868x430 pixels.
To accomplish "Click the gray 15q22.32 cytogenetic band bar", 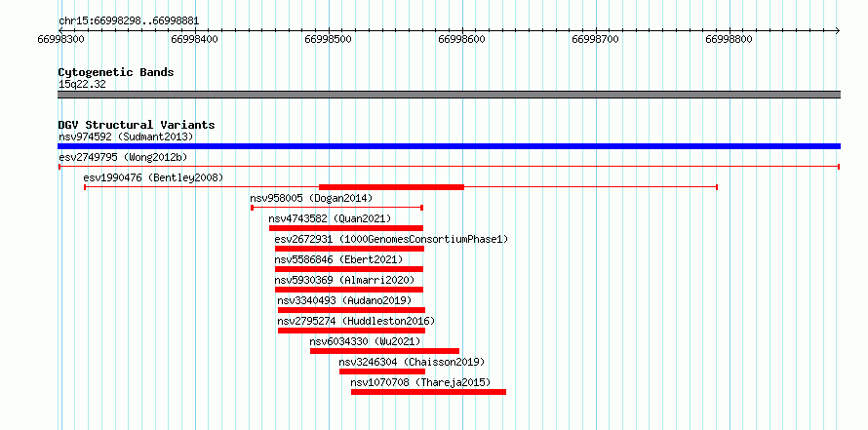I will (449, 95).
